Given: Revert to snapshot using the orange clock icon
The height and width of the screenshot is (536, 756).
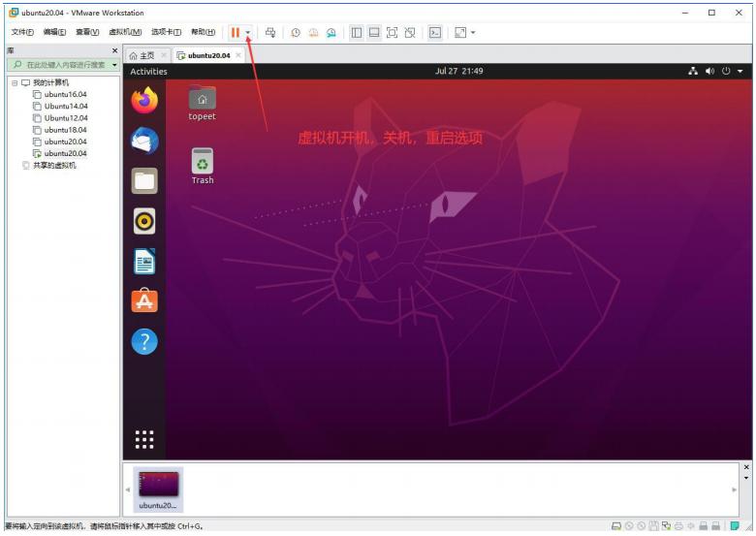Looking at the screenshot, I should [313, 33].
